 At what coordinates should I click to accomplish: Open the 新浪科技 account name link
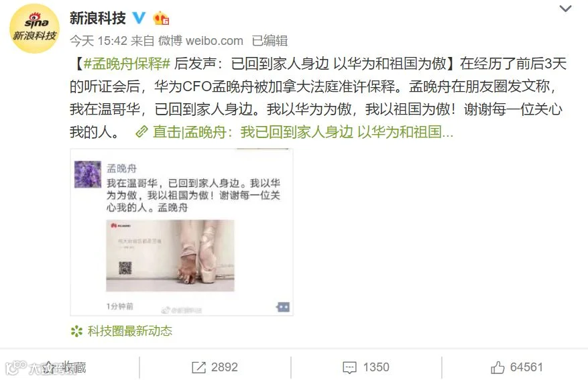click(98, 18)
